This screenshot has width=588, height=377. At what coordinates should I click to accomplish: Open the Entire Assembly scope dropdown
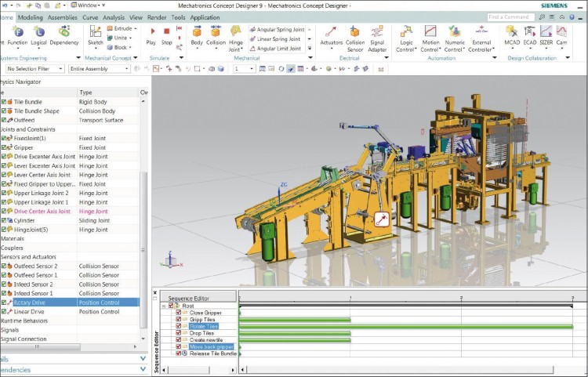[x=126, y=69]
